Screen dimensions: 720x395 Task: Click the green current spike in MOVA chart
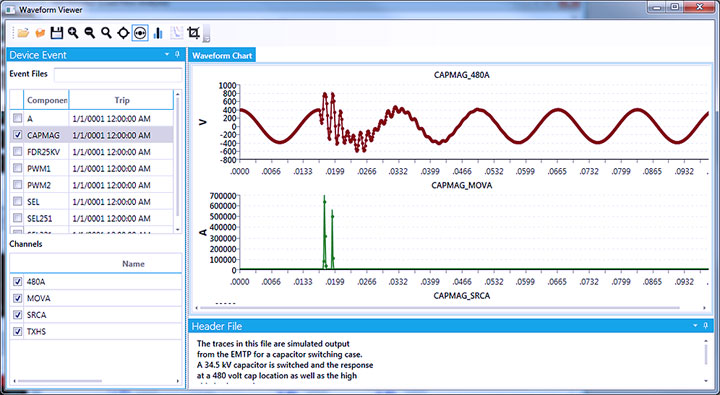(325, 232)
